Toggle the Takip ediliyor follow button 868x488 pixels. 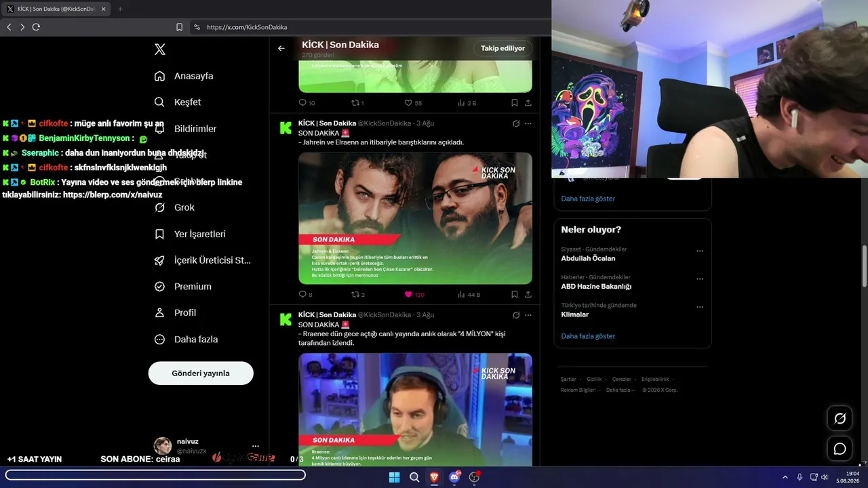coord(502,49)
